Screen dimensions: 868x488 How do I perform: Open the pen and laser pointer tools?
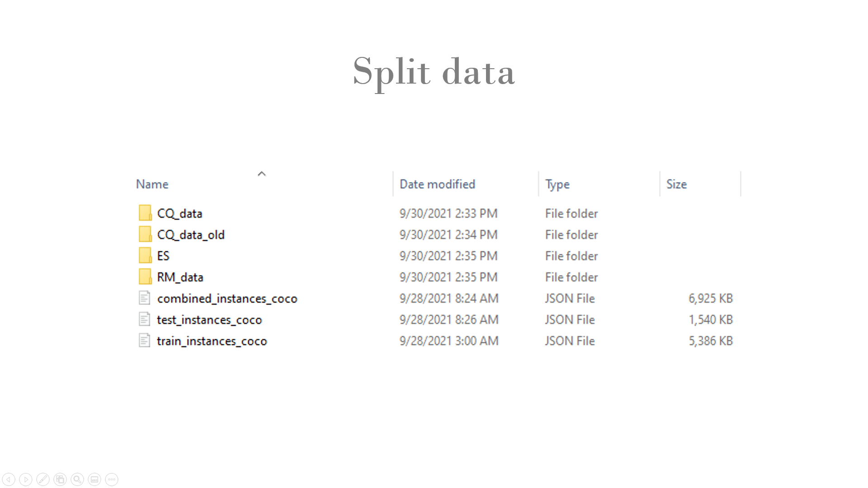pos(43,479)
